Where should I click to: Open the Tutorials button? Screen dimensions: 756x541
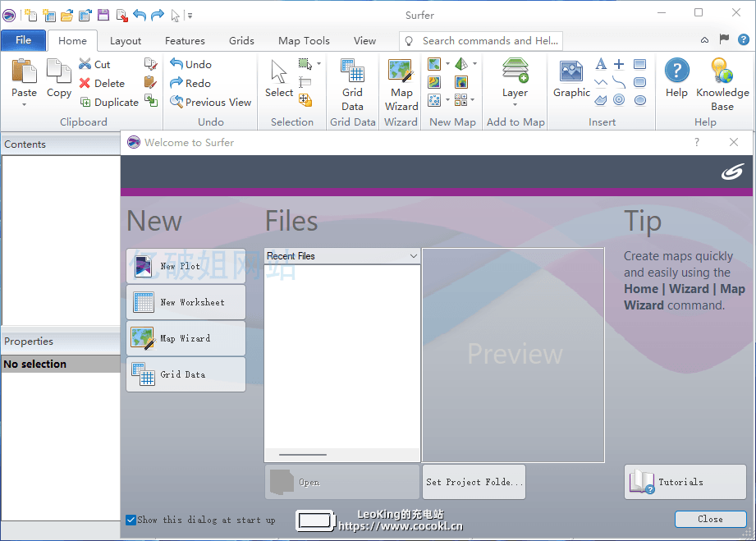point(685,482)
